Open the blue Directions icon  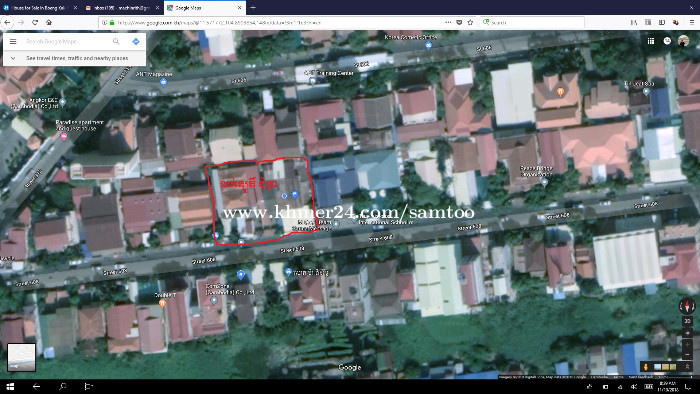(136, 41)
